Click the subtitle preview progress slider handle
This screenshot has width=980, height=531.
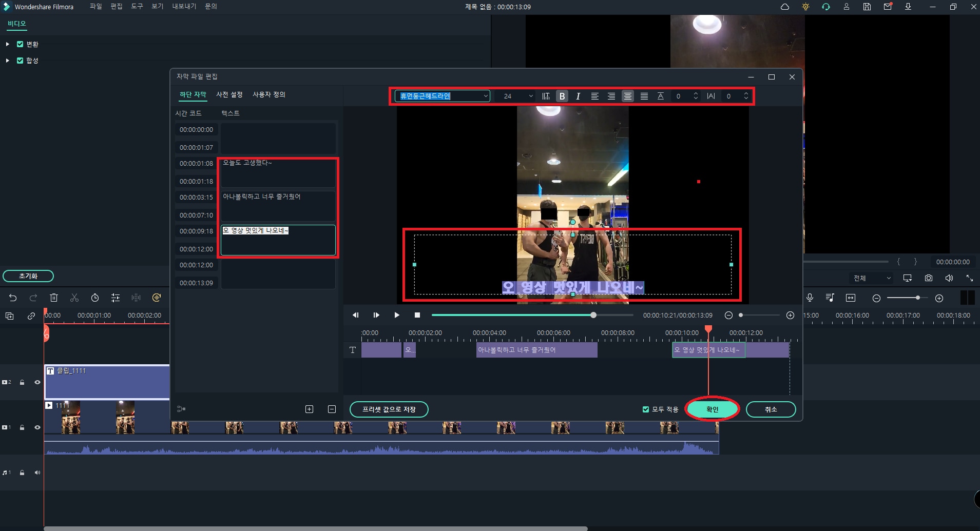click(x=593, y=315)
